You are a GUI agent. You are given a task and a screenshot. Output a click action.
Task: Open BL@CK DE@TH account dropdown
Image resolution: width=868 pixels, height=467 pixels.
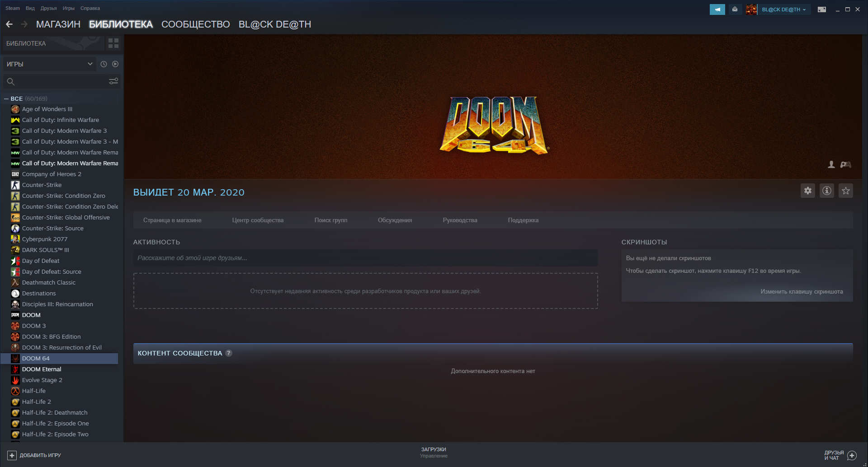pos(784,9)
